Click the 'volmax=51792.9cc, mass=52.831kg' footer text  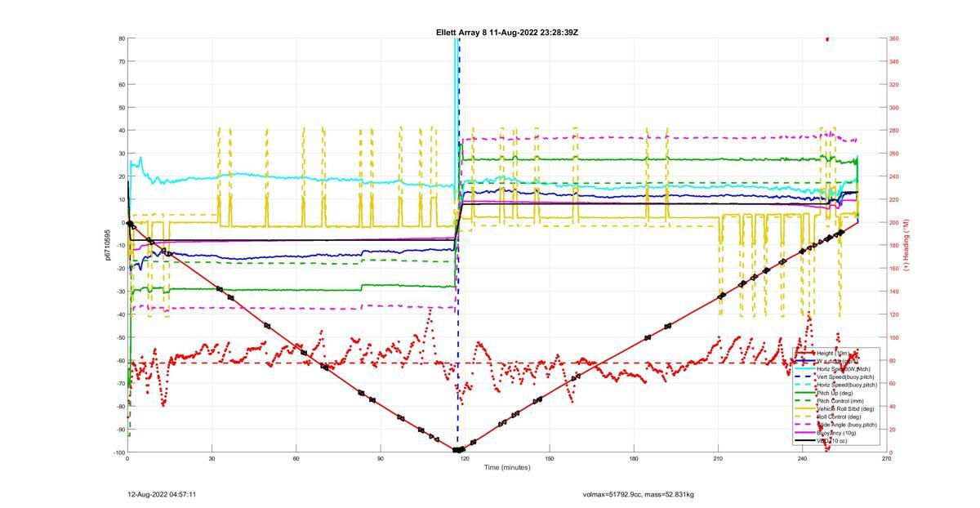point(638,494)
